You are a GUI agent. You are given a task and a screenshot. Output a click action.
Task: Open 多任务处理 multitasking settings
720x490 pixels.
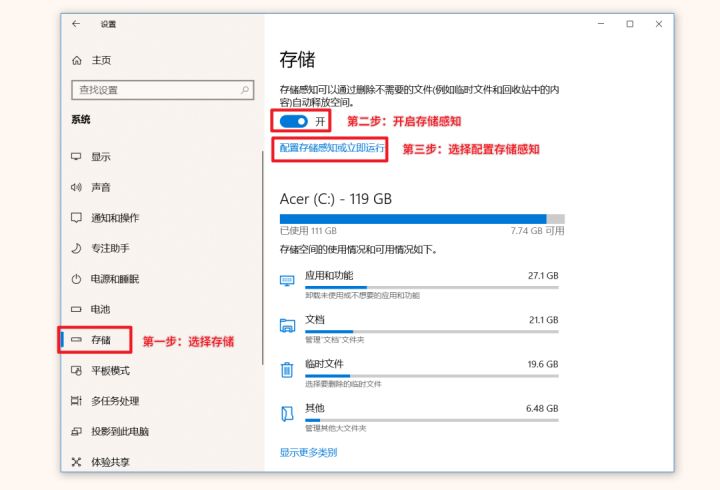(114, 401)
